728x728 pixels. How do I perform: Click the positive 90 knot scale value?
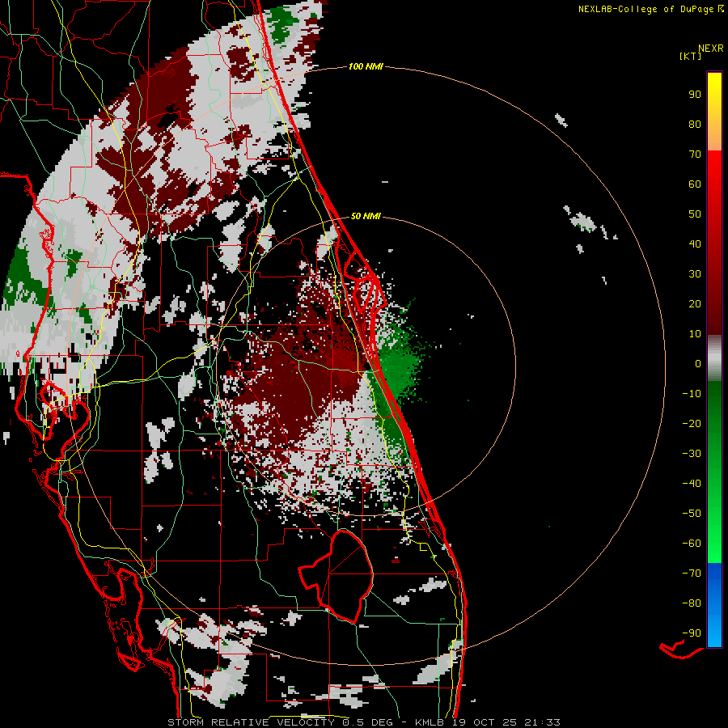(695, 95)
